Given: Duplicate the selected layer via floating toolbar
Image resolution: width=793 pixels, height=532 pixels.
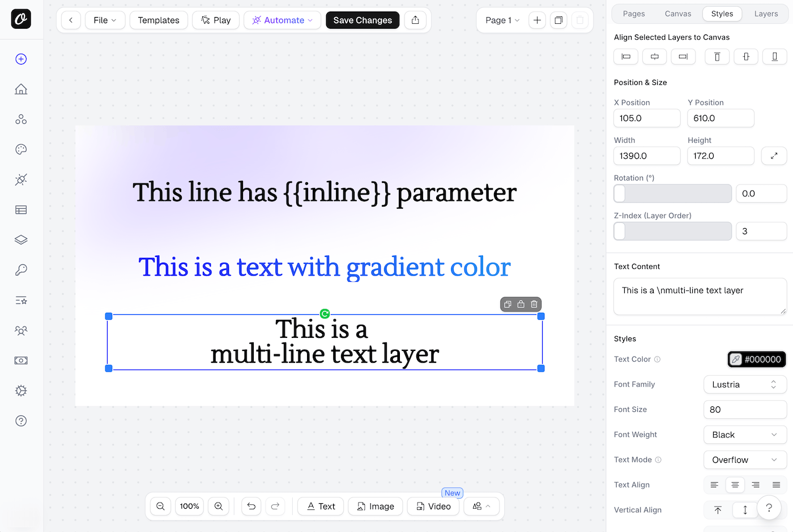Looking at the screenshot, I should (x=508, y=304).
